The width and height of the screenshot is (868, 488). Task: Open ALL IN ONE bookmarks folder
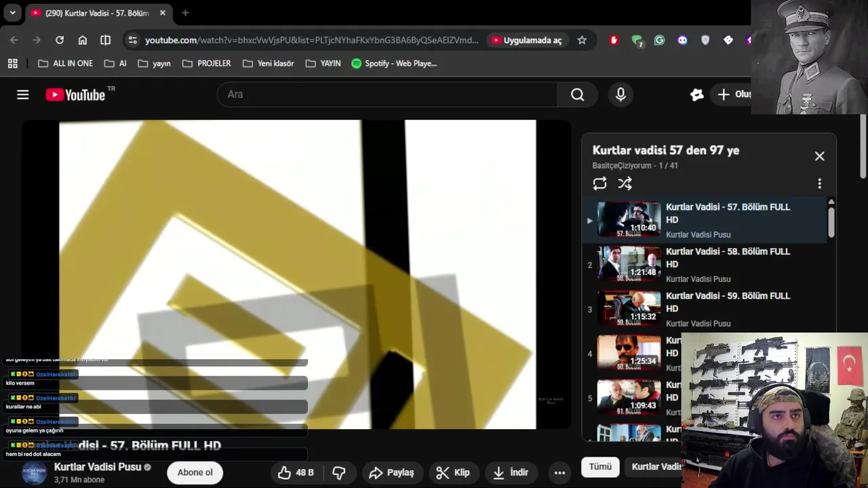66,64
